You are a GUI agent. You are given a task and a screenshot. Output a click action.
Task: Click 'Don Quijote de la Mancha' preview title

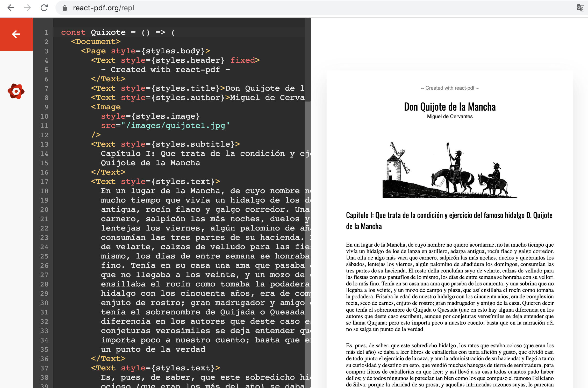450,107
